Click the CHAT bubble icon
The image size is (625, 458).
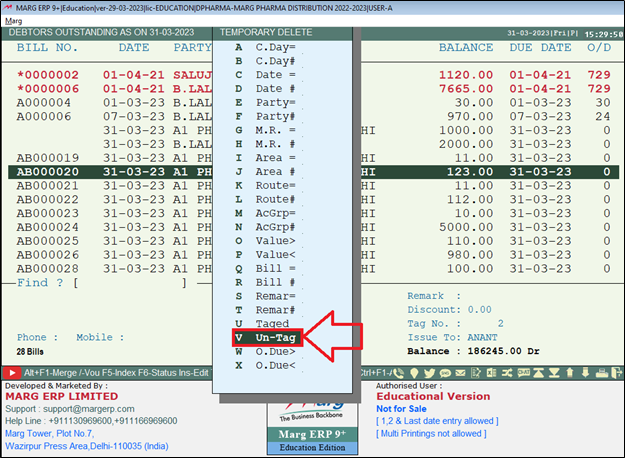(523, 373)
